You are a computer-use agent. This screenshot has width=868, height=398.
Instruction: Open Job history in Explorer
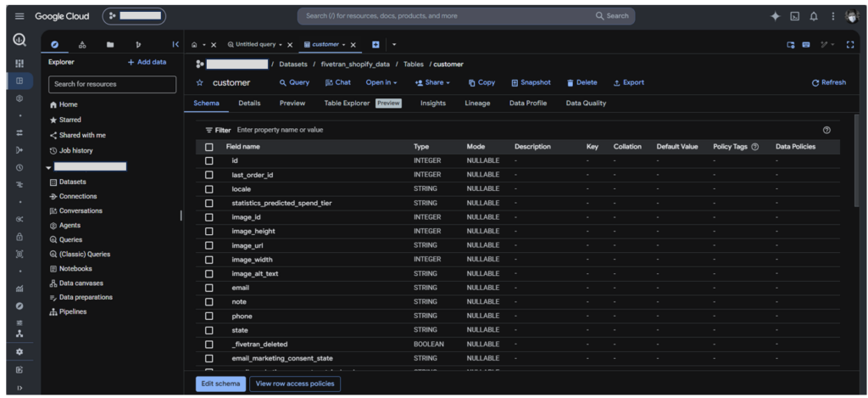point(71,150)
